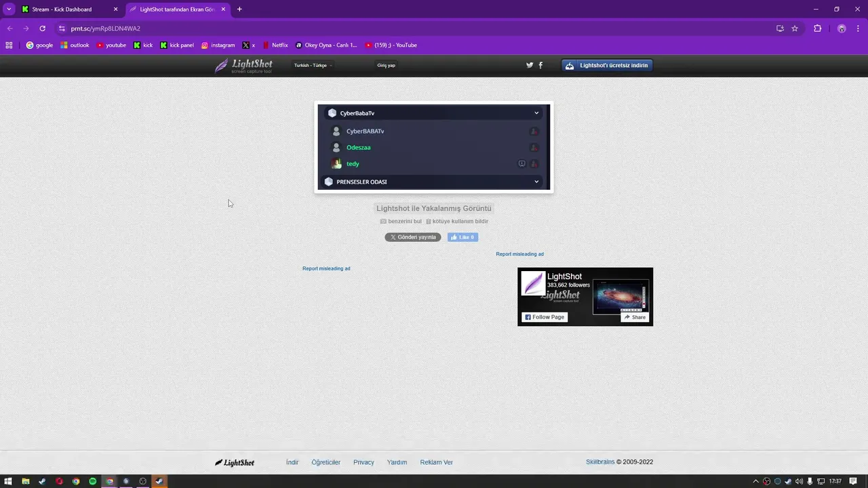
Task: Reload the page
Action: pyautogui.click(x=42, y=28)
